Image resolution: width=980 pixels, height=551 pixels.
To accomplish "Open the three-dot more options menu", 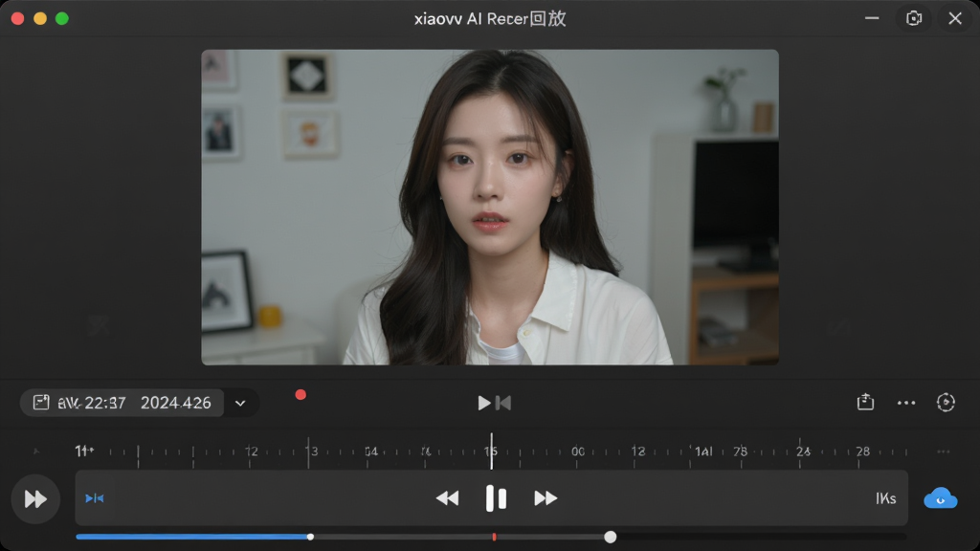I will tap(906, 403).
